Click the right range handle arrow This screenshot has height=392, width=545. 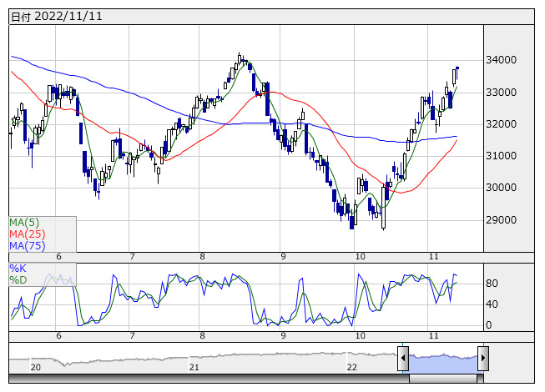tap(483, 358)
